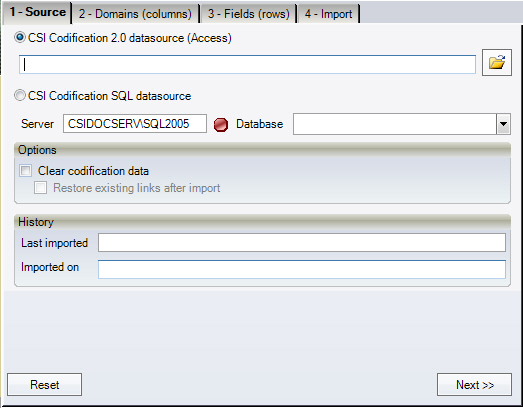Viewport: 523px width, 409px height.
Task: Click the Next >> button
Action: pyautogui.click(x=474, y=385)
